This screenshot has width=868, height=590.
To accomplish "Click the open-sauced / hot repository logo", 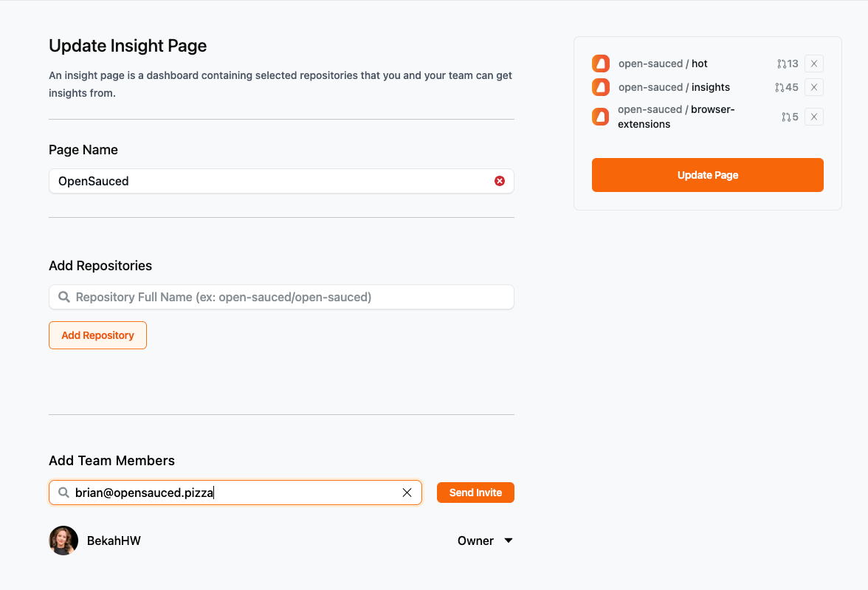I will [x=601, y=64].
